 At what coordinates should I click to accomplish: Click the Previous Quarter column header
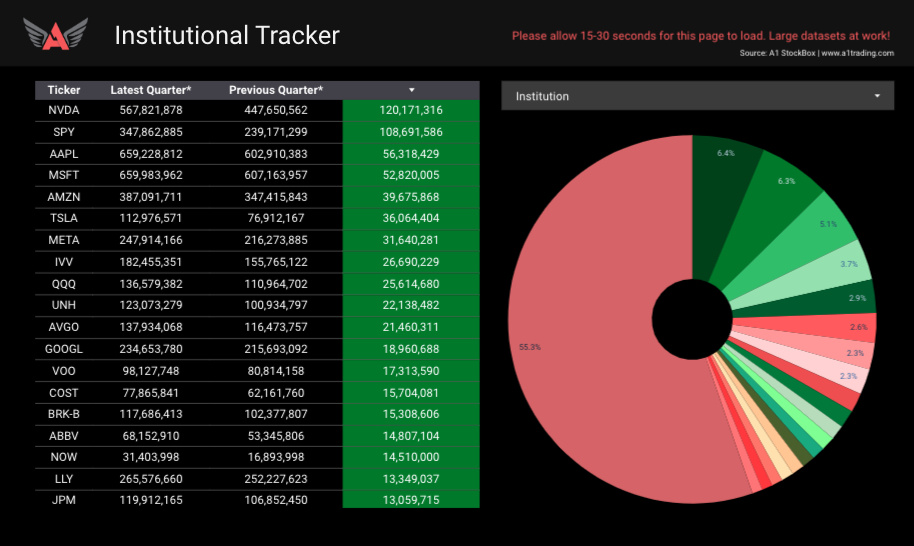(276, 90)
